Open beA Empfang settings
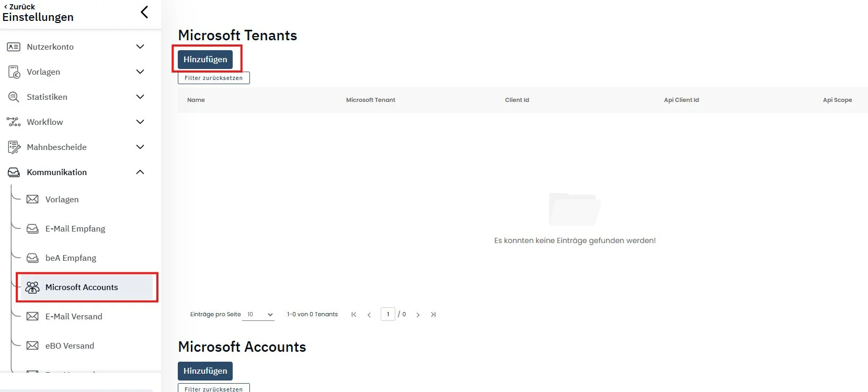Screen dimensions: 868x392 tap(71, 258)
